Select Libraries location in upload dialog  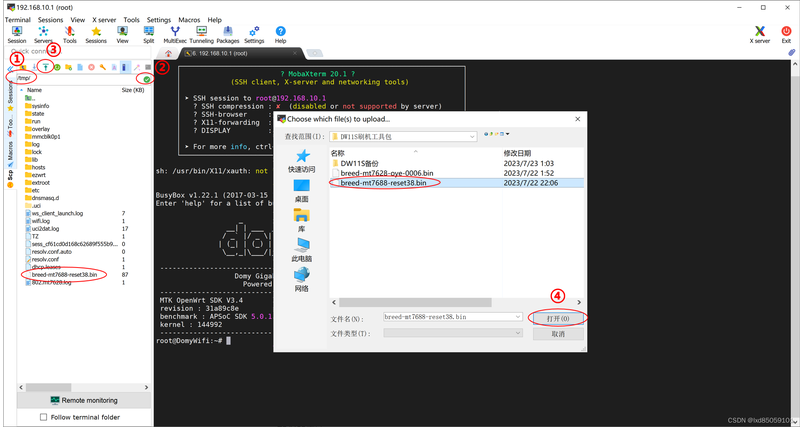[302, 220]
